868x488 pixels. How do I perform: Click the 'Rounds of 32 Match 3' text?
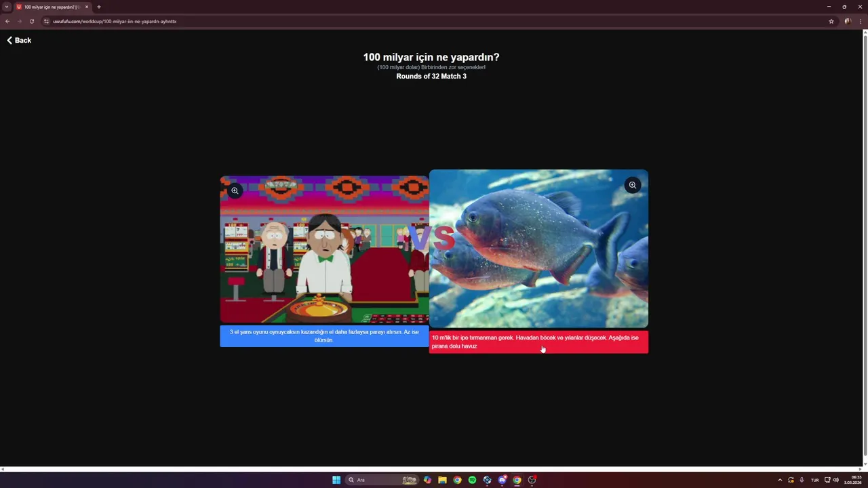[431, 77]
